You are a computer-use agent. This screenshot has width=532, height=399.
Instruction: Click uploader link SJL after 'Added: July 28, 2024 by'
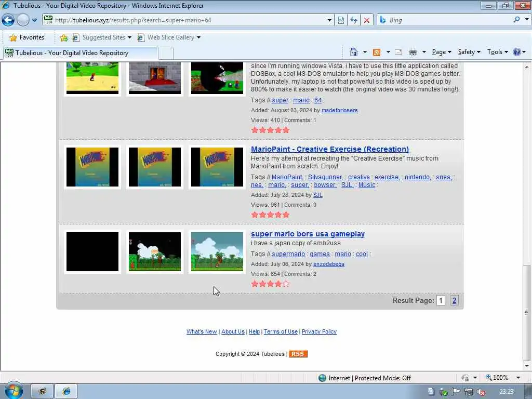[317, 195]
